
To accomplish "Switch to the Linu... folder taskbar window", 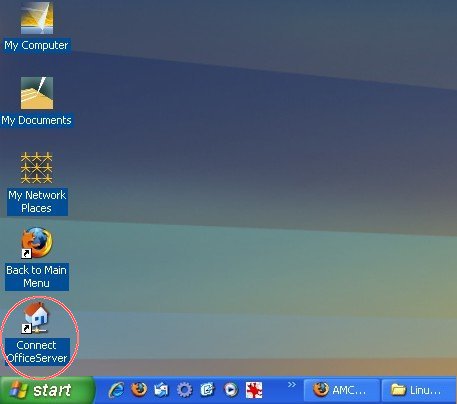I will (x=419, y=390).
